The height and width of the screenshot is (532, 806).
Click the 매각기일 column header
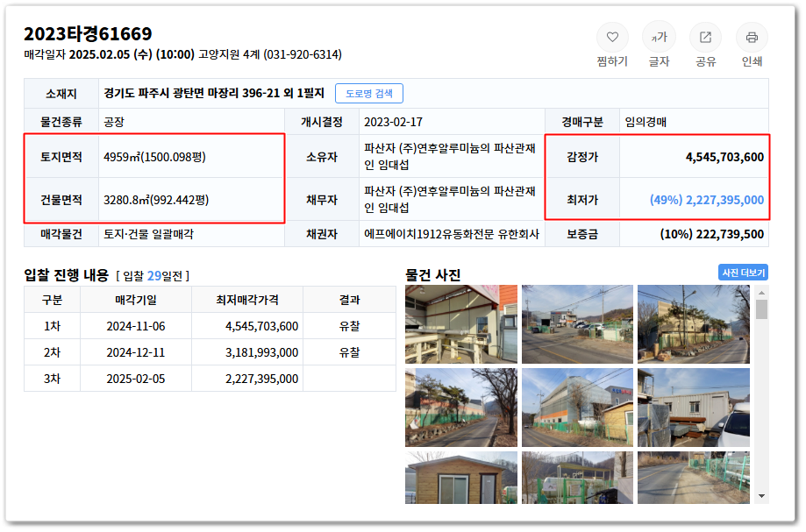pyautogui.click(x=136, y=300)
